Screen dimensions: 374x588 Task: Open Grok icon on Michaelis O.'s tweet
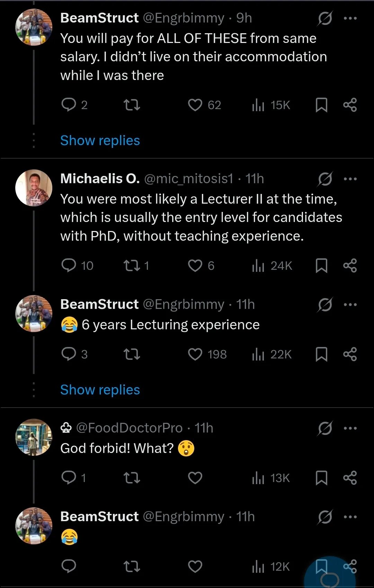(325, 179)
